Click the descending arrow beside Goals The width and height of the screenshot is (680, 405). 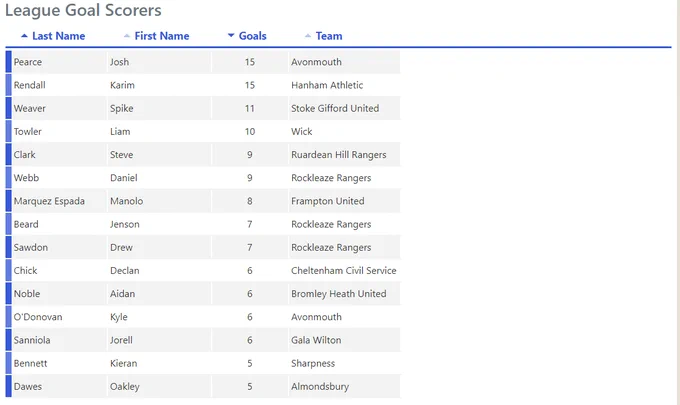click(x=231, y=36)
